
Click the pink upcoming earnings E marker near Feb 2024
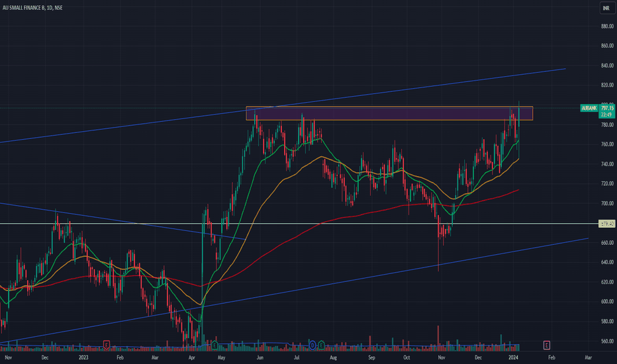pos(547,345)
